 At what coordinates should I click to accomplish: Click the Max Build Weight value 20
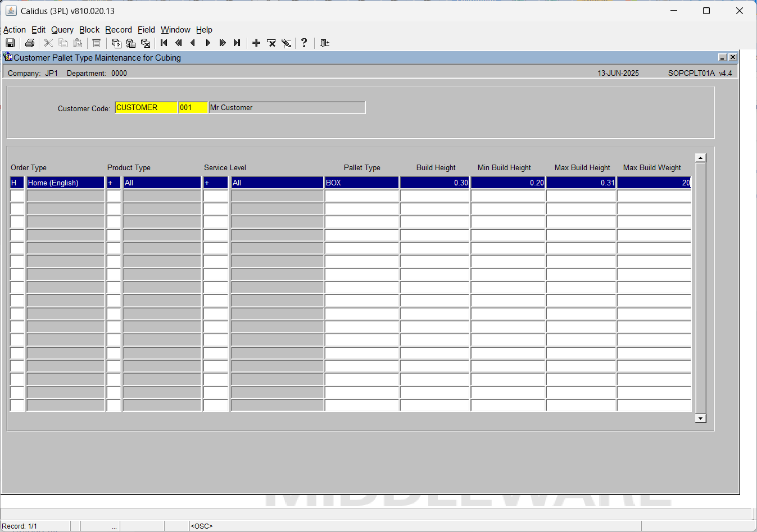[x=654, y=183]
